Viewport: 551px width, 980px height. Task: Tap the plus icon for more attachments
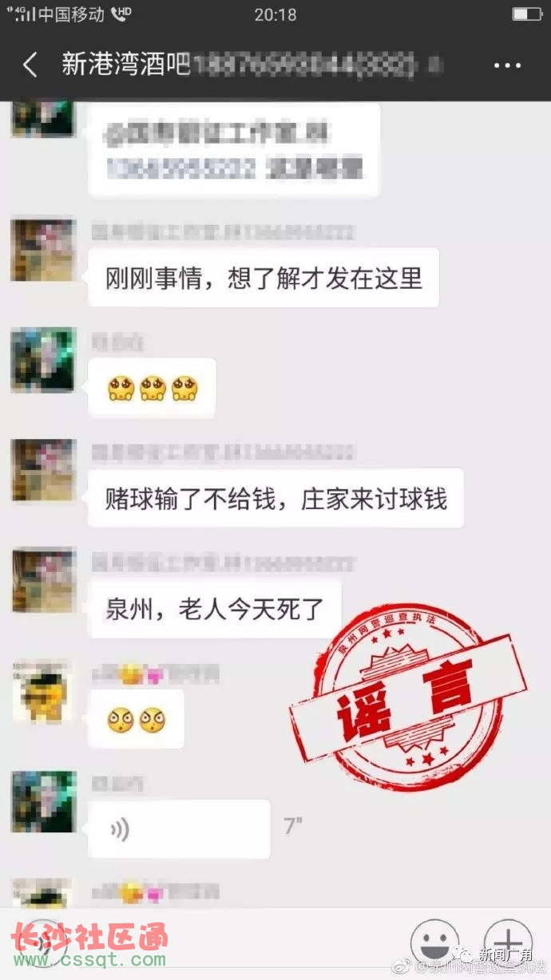(x=508, y=942)
